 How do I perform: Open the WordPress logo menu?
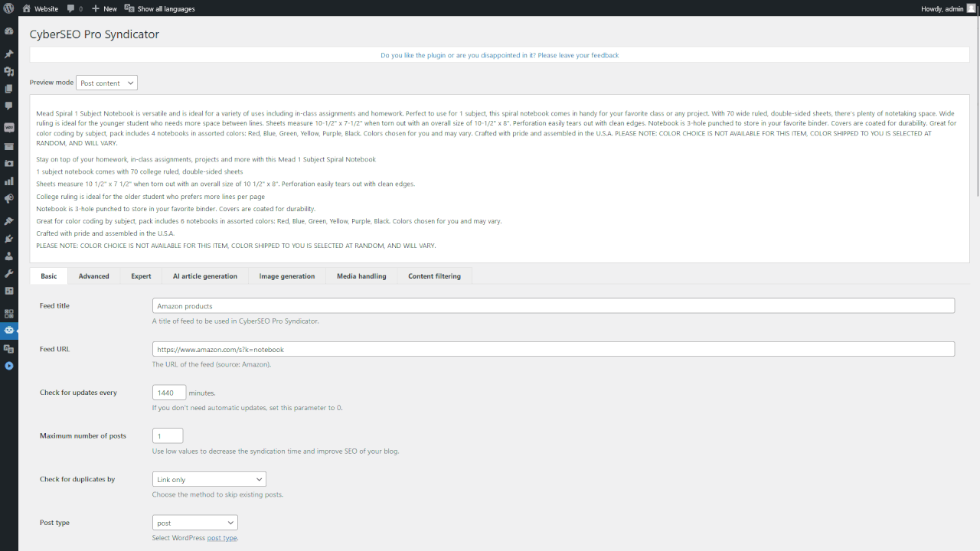pos(8,8)
